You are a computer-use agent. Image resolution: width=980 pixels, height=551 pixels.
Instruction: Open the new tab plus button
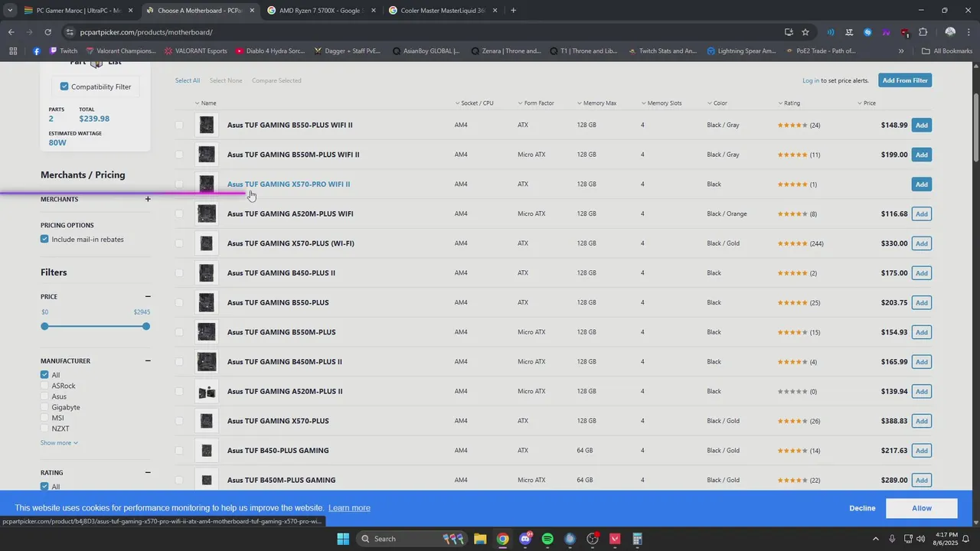coord(513,11)
